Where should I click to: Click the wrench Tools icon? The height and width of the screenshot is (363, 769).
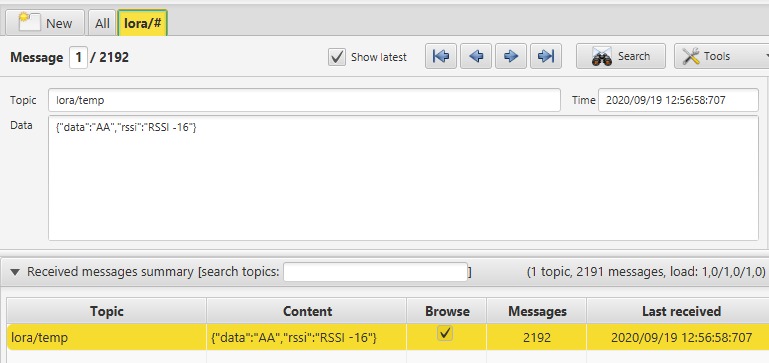[x=691, y=57]
